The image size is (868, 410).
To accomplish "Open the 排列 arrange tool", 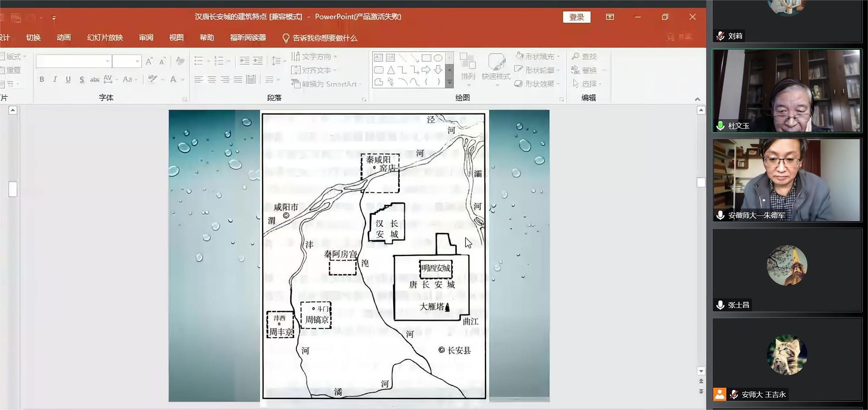I will coord(468,67).
